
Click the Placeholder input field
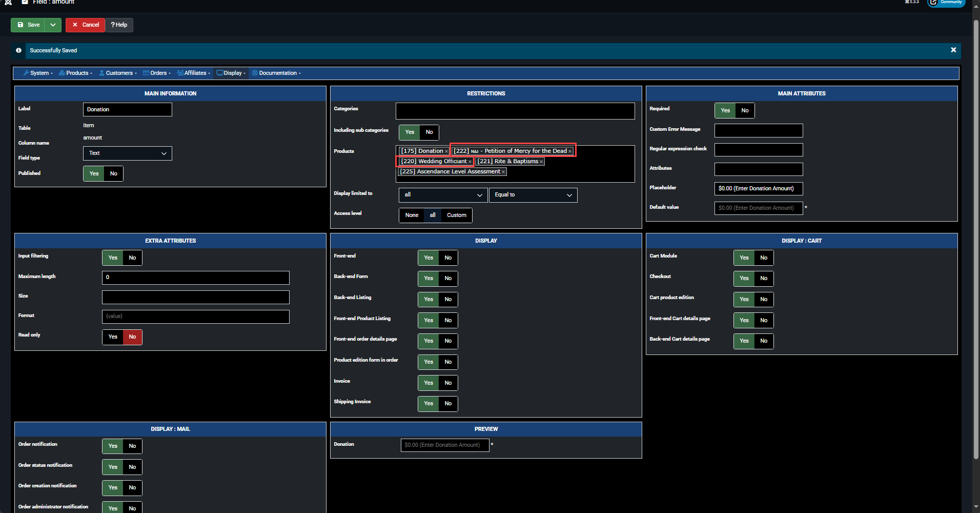(758, 189)
